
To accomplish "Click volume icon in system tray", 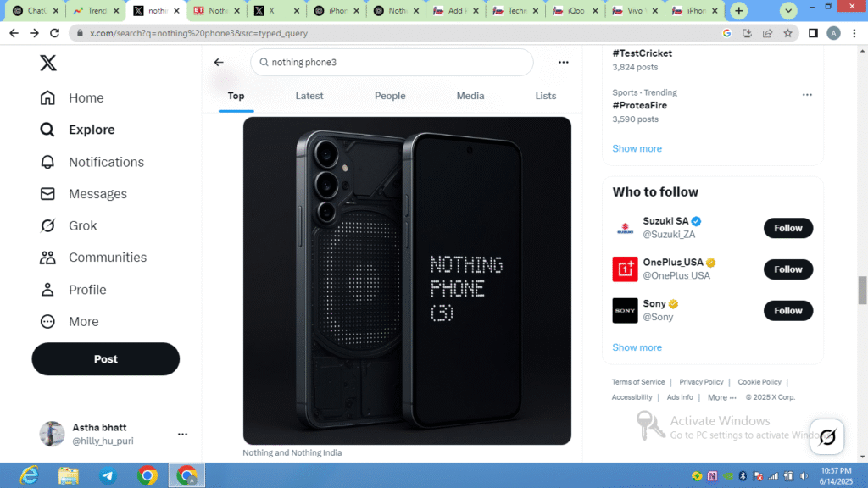I will [804, 476].
